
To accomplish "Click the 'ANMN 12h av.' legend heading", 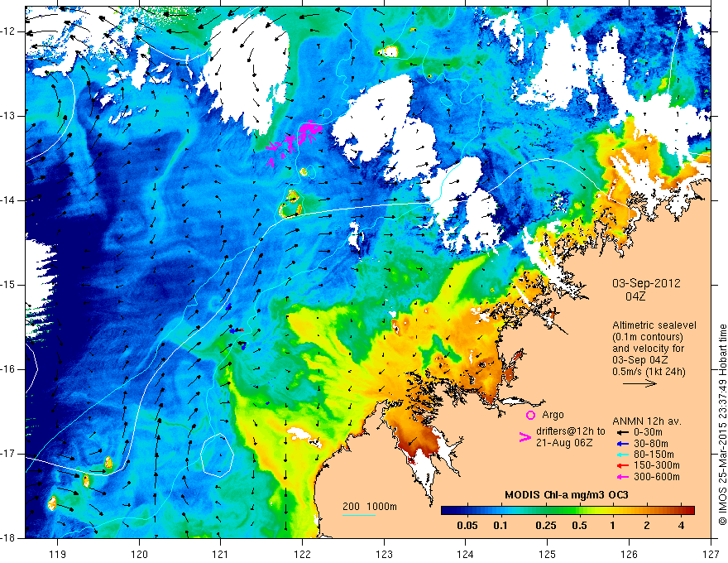I will click(647, 421).
